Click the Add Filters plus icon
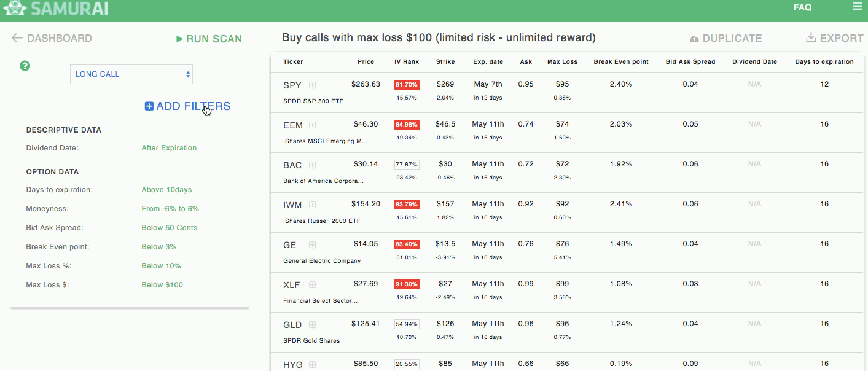The height and width of the screenshot is (371, 868). pyautogui.click(x=149, y=106)
